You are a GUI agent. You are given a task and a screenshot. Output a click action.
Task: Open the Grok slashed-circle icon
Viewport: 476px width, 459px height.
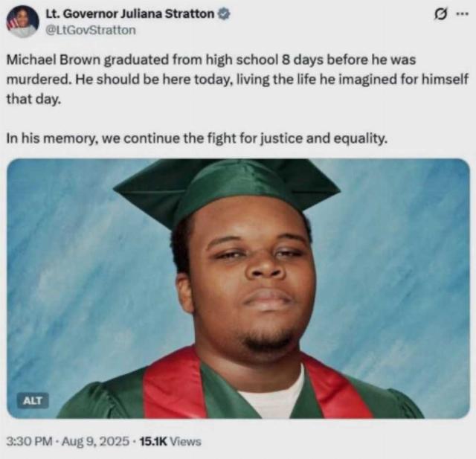(440, 15)
